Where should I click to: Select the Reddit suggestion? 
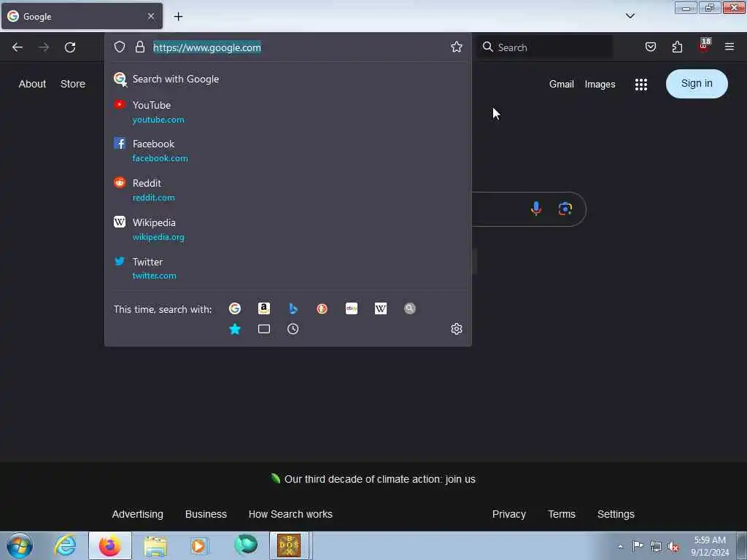pyautogui.click(x=287, y=190)
